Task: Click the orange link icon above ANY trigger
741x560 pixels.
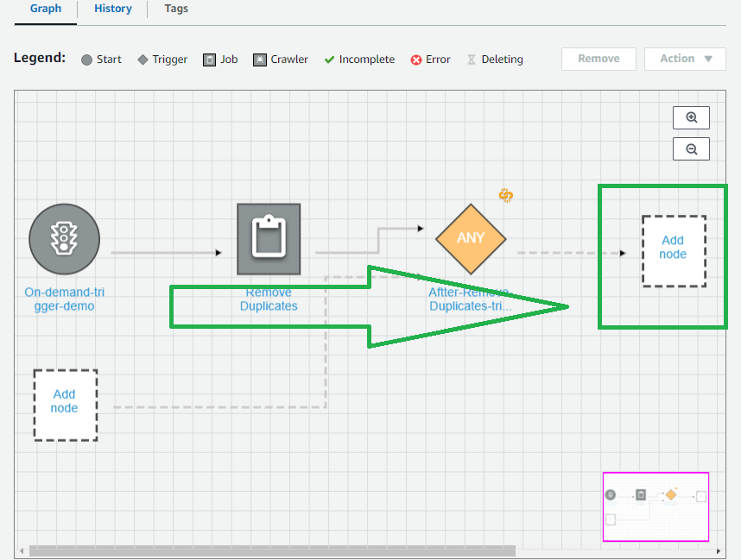Action: coord(506,195)
